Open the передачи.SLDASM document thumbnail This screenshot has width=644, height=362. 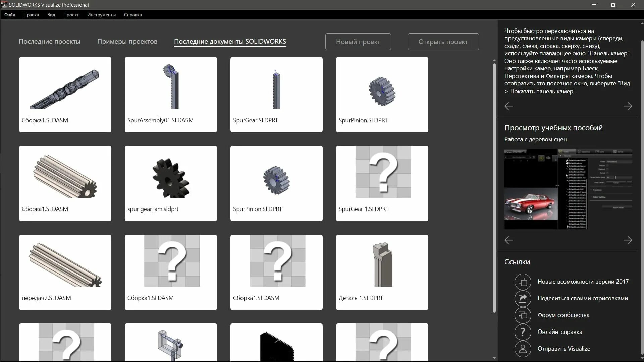coord(65,272)
